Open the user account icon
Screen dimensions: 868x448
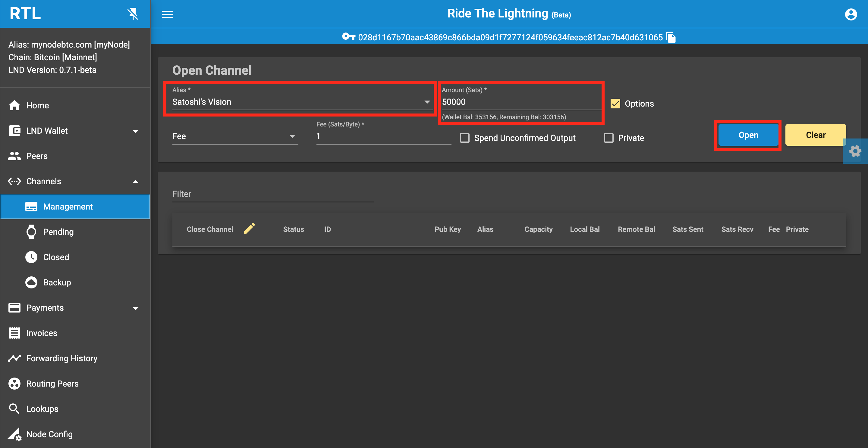point(851,14)
